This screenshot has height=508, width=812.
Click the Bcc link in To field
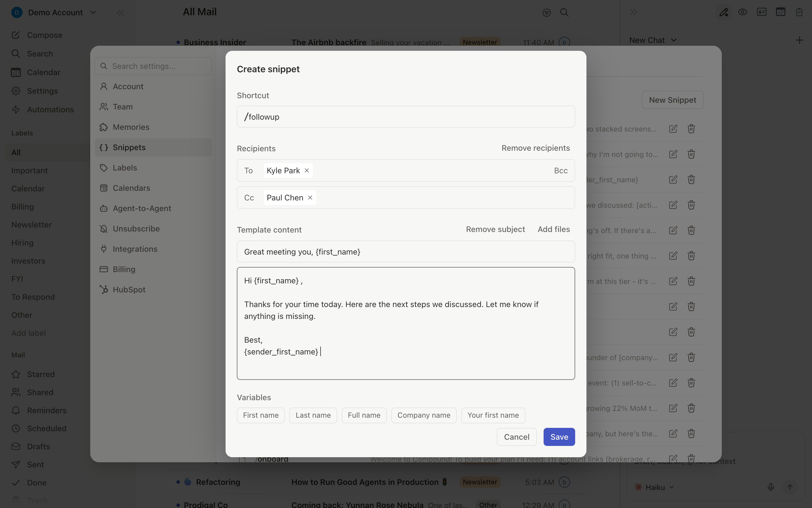(561, 170)
